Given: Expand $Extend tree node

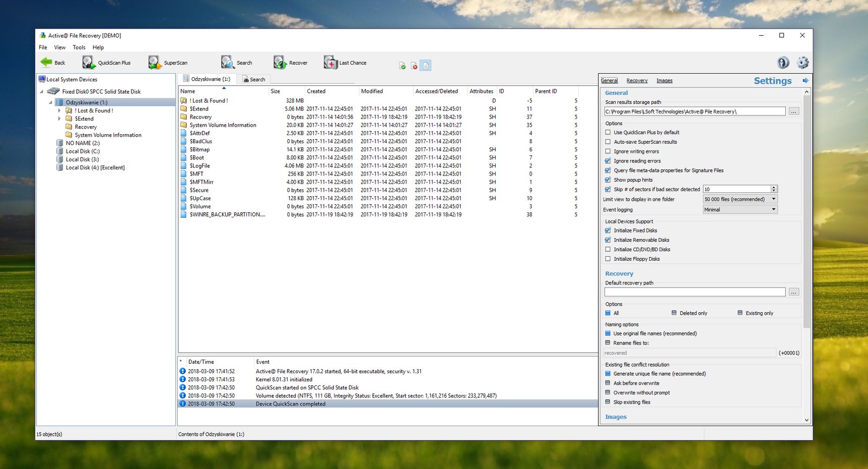Looking at the screenshot, I should [x=60, y=119].
